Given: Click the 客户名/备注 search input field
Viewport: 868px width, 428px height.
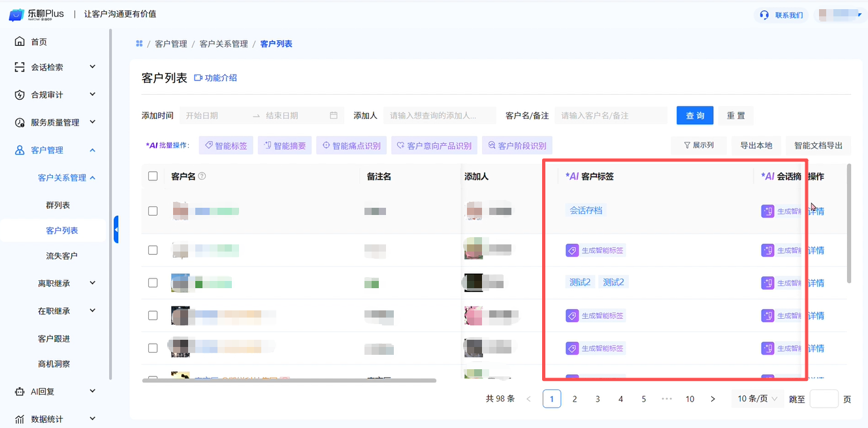Looking at the screenshot, I should pos(611,116).
